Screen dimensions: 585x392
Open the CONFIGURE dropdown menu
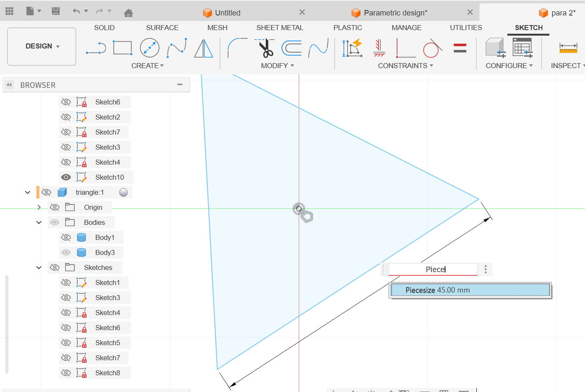509,66
